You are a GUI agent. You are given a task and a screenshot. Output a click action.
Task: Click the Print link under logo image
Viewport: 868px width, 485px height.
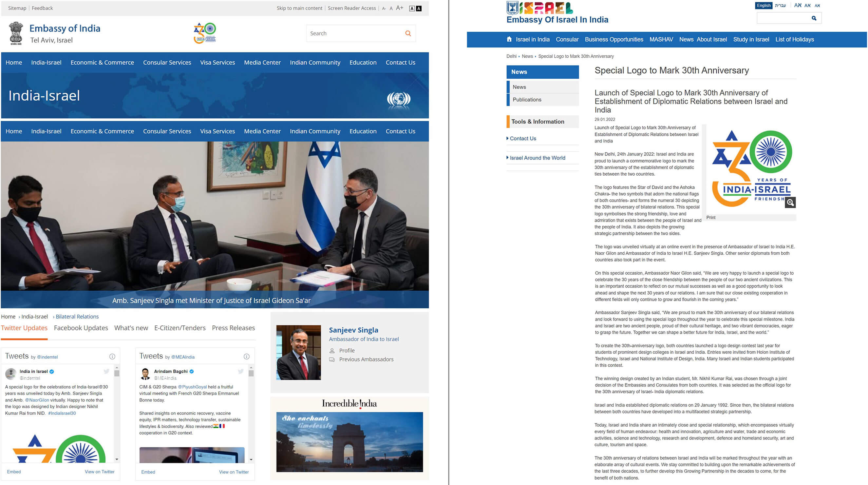(711, 218)
